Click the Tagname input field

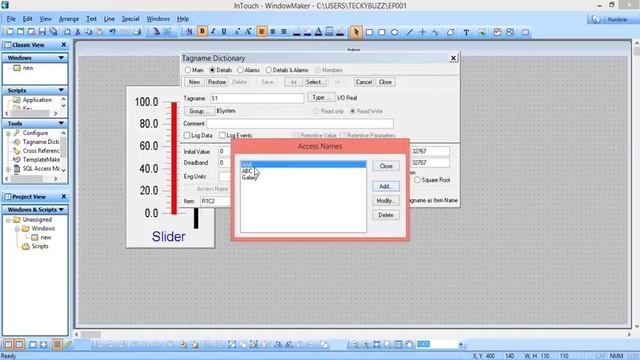point(257,98)
